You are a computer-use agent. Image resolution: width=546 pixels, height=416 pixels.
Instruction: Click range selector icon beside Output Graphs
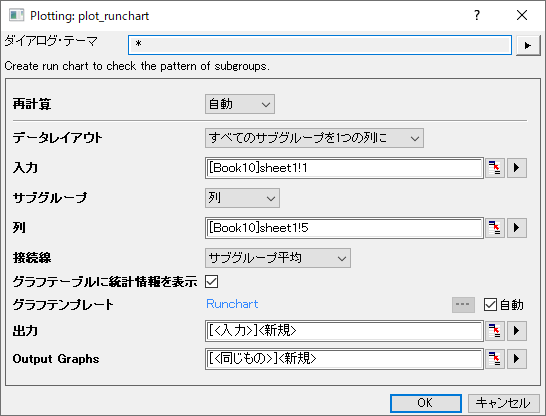[x=495, y=359]
